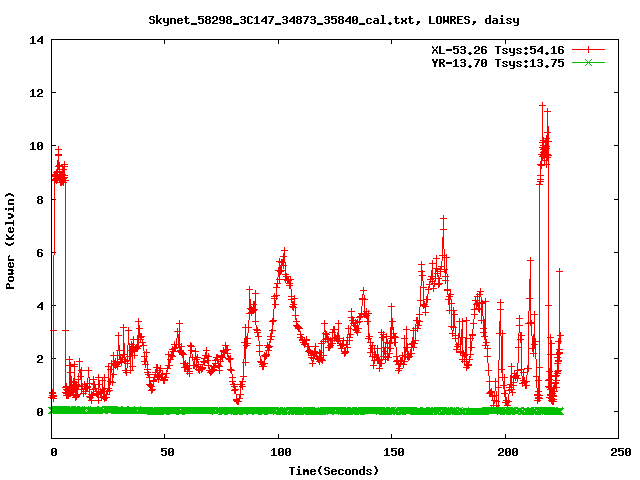Click y-axis tick label 14

point(36,40)
